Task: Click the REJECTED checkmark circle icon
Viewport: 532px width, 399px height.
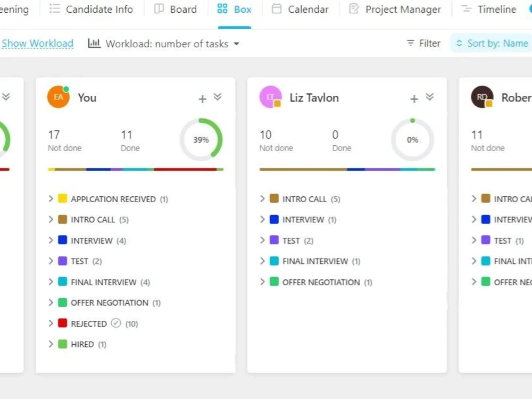Action: [116, 323]
